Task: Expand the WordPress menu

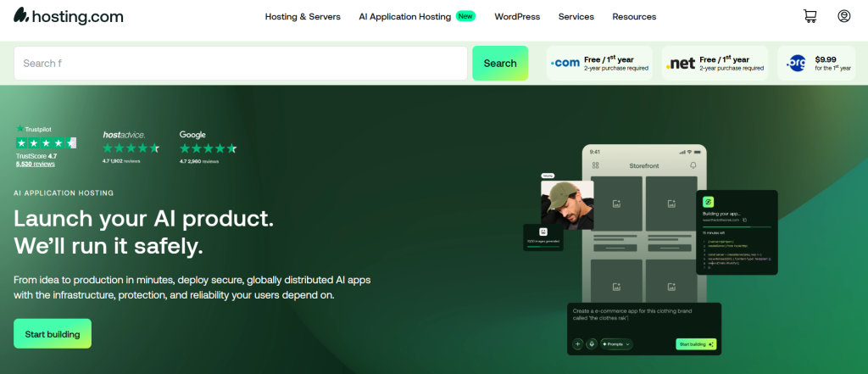Action: point(517,17)
